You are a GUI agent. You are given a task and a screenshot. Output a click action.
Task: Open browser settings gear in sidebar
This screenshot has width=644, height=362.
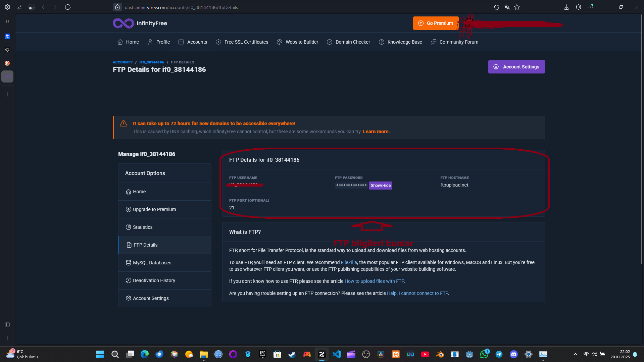click(x=7, y=7)
